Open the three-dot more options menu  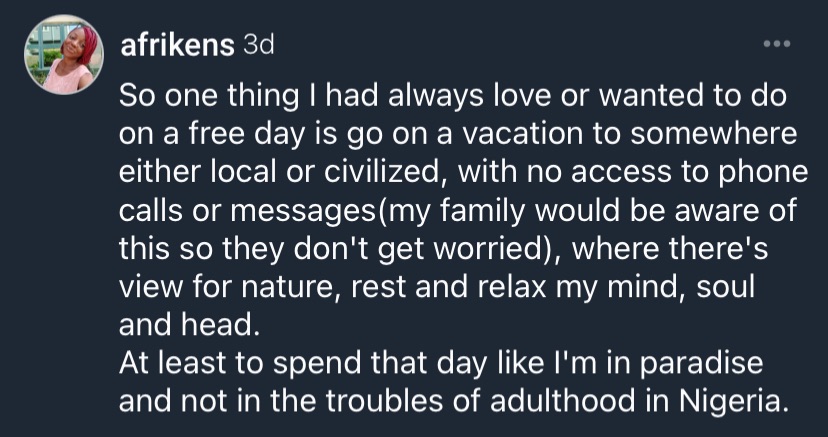point(776,45)
